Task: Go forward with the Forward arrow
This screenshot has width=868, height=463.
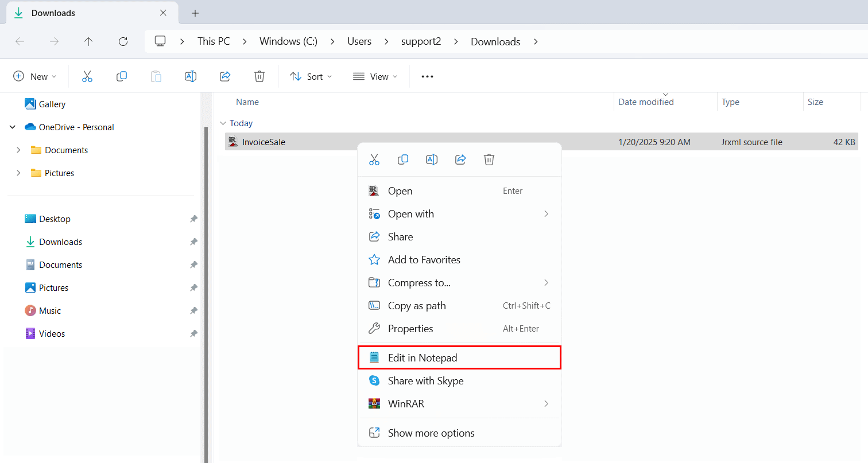Action: (x=54, y=41)
